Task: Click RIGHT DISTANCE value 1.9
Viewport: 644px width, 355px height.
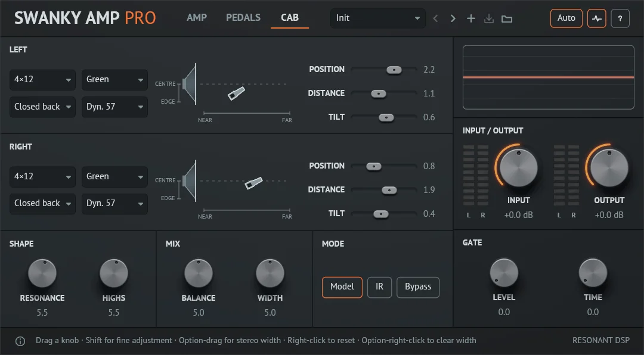Action: [x=429, y=190]
